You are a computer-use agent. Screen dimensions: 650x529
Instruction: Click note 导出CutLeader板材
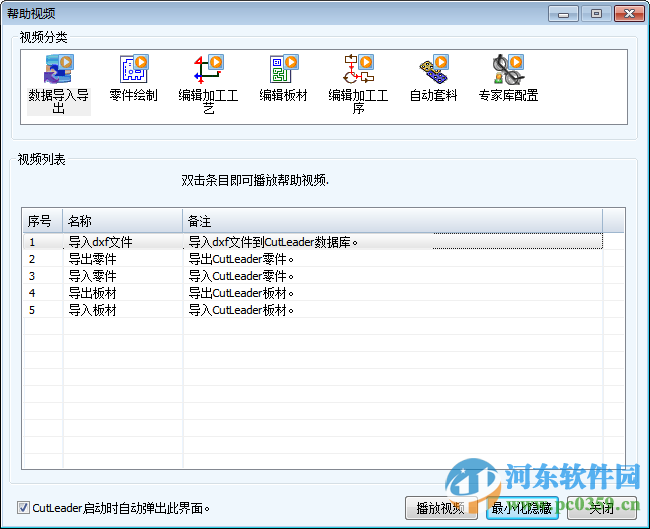[241, 293]
